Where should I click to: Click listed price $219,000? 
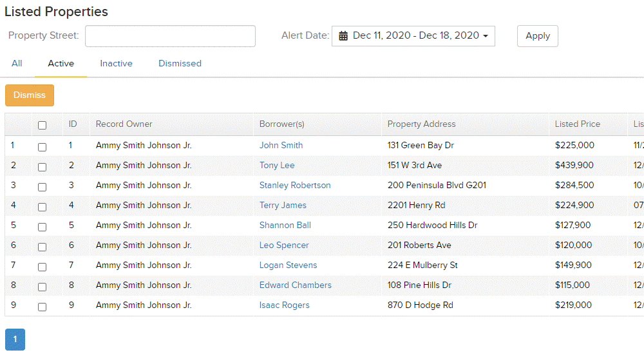[x=573, y=305]
